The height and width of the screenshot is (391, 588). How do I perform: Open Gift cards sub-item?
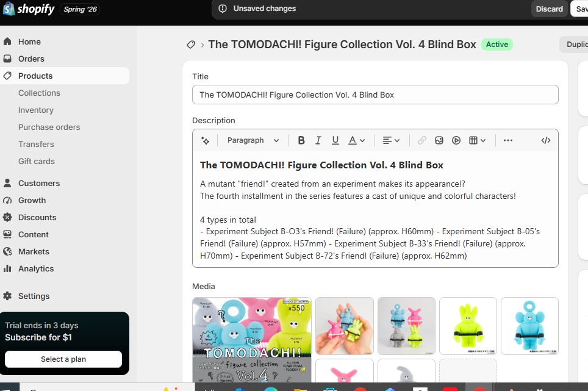[37, 161]
